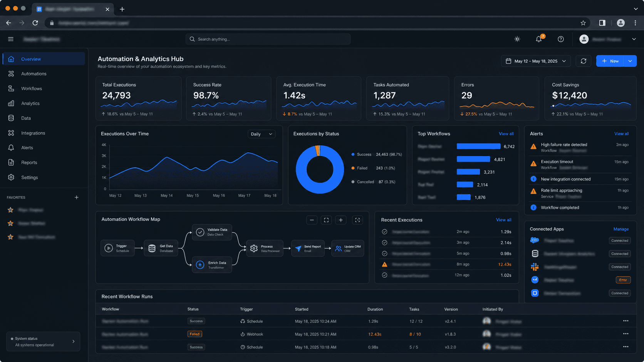Open Automations in the sidebar
The image size is (644, 362).
click(44, 74)
